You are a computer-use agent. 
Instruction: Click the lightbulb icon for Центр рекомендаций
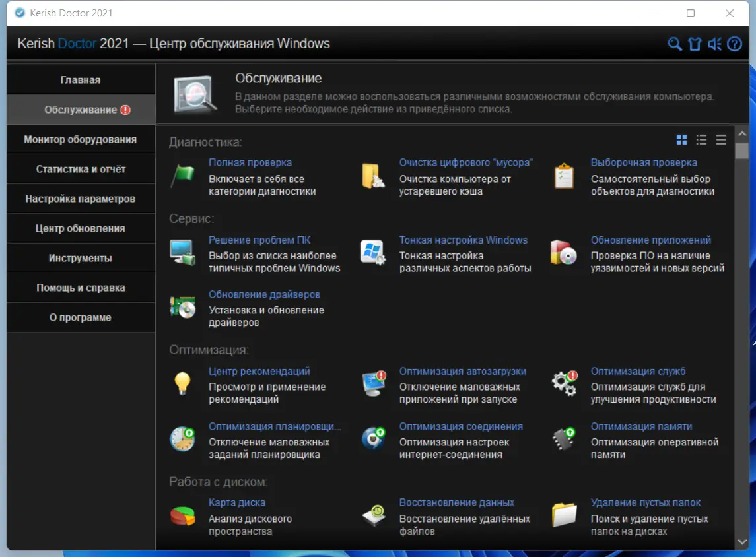coord(182,385)
